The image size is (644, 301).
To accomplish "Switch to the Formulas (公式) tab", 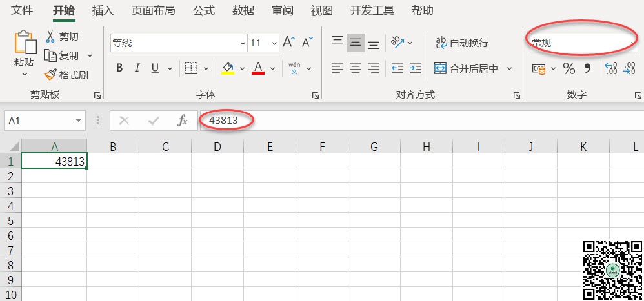I will pos(204,11).
